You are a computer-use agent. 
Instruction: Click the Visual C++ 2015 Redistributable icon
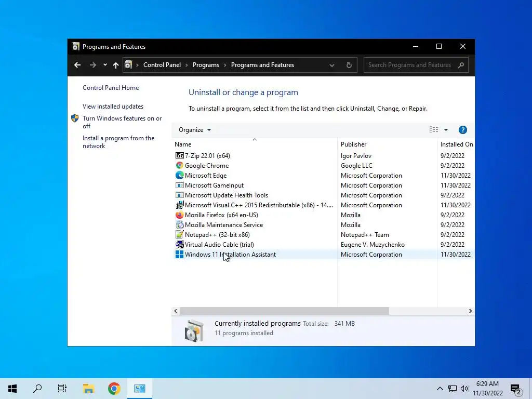(179, 205)
